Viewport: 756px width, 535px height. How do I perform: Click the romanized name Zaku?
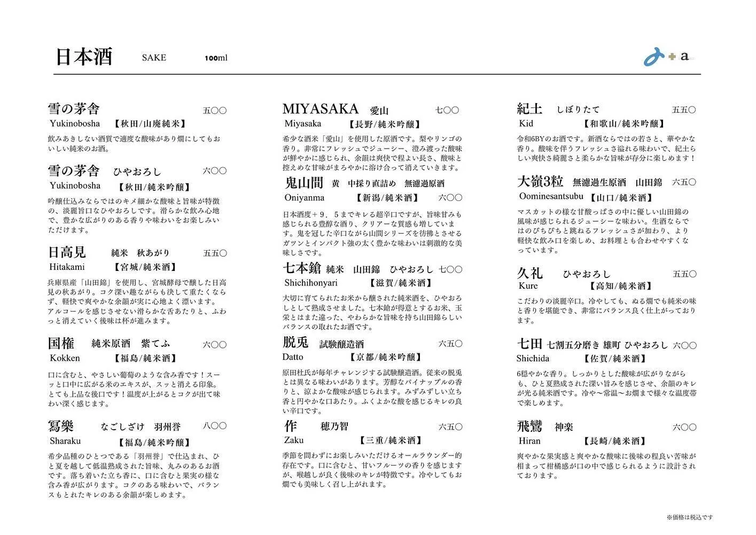(x=294, y=440)
